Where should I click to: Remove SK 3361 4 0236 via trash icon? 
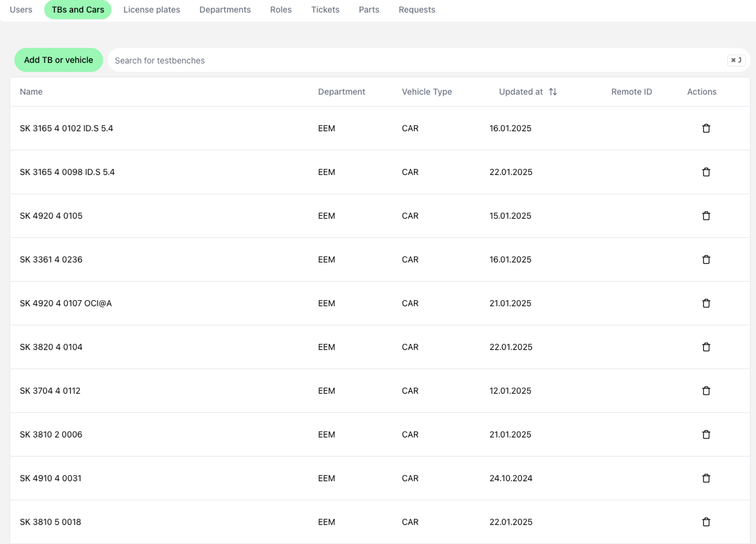point(706,260)
